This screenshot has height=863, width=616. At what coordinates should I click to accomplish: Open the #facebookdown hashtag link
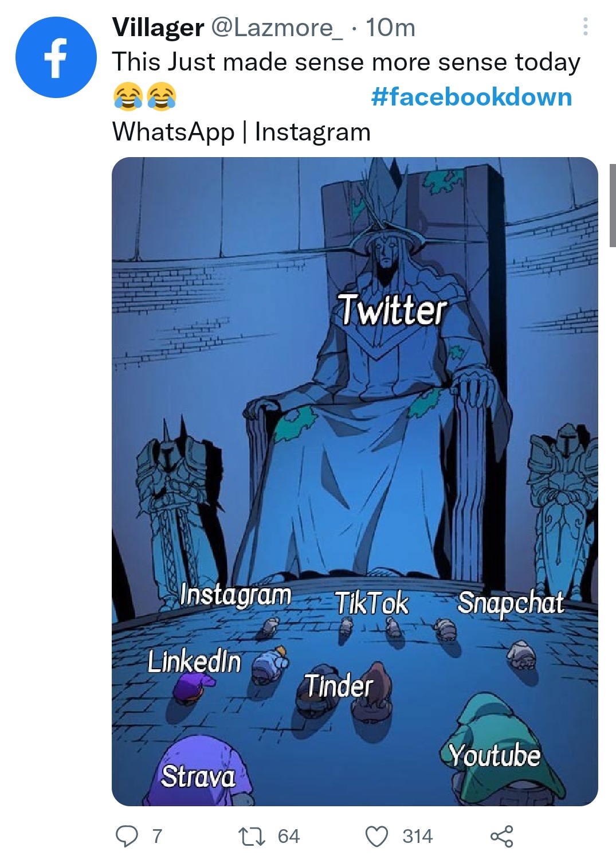(471, 97)
